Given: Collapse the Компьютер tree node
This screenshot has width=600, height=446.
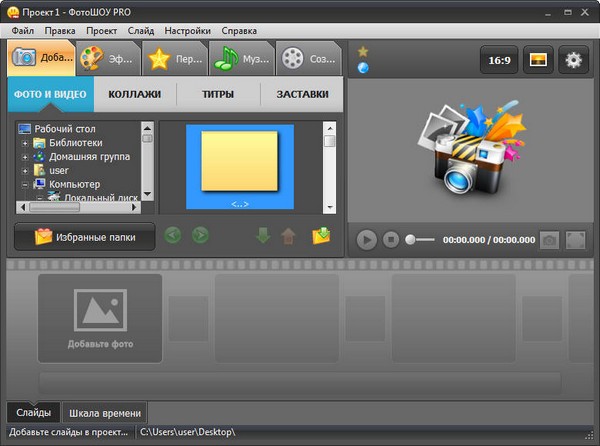Looking at the screenshot, I should [25, 185].
